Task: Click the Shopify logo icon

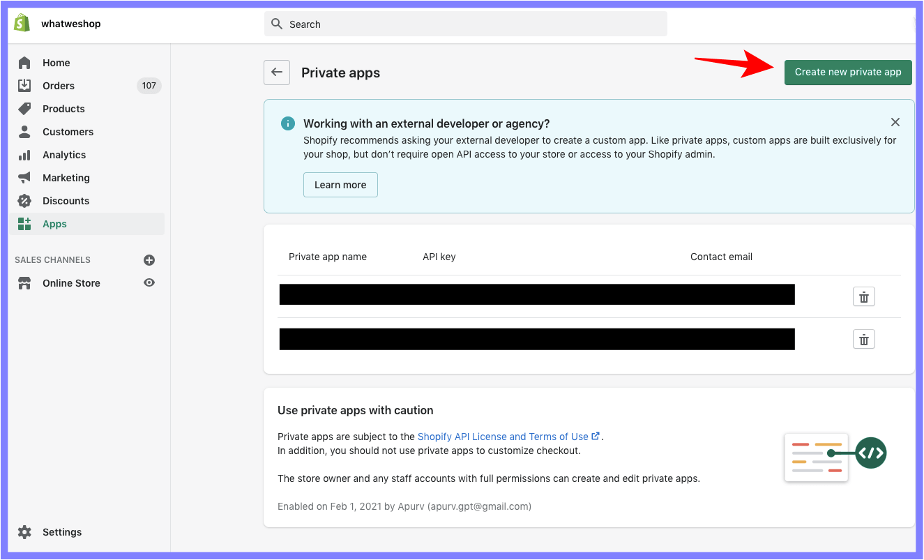Action: (22, 23)
